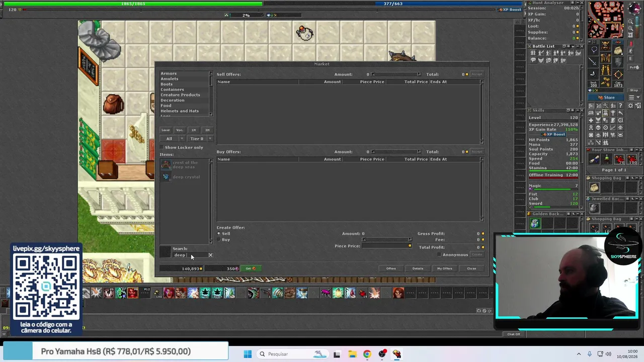Adjust the Create Offer amount slider
Viewport: 644px width, 362px height.
[x=386, y=239]
